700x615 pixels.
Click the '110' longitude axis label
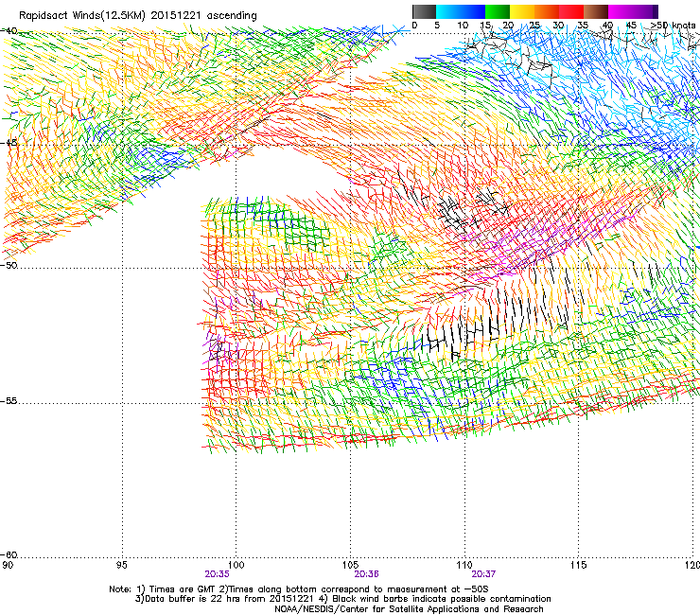(464, 566)
